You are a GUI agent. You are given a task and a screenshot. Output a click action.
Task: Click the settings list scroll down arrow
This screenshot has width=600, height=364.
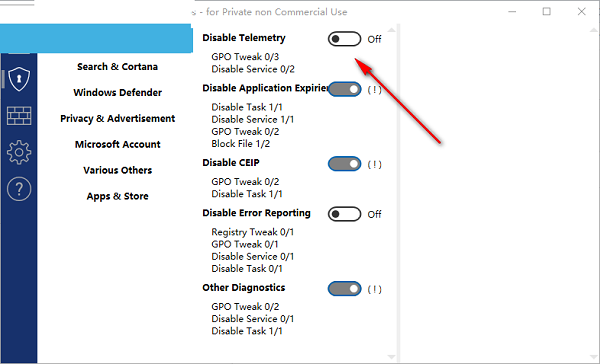tap(391, 357)
